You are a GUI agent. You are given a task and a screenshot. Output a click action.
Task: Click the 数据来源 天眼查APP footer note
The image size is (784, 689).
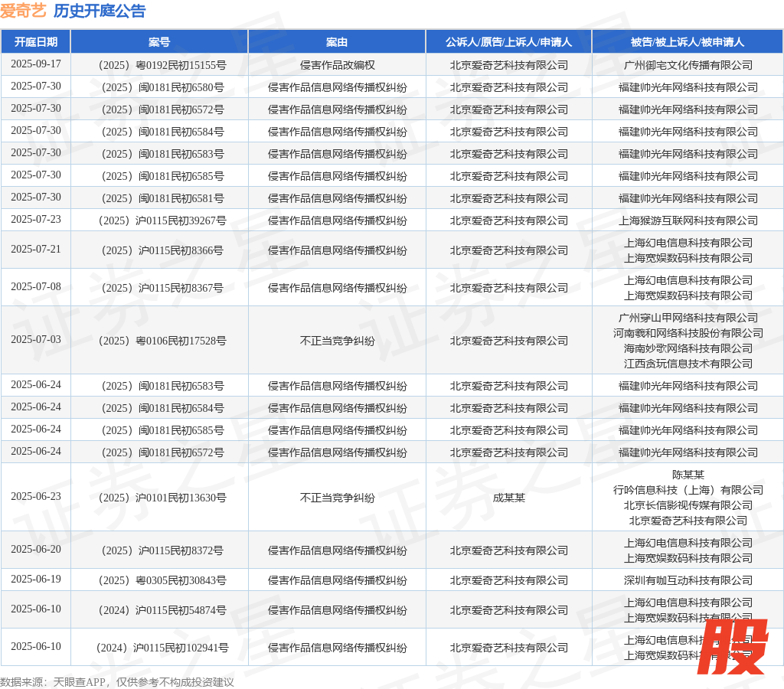coord(116,681)
